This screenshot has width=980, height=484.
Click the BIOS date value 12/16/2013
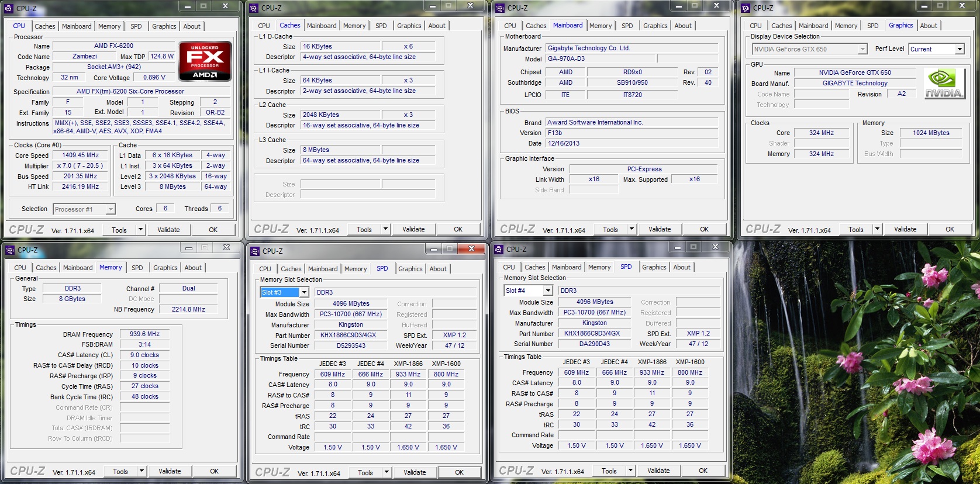click(x=633, y=143)
